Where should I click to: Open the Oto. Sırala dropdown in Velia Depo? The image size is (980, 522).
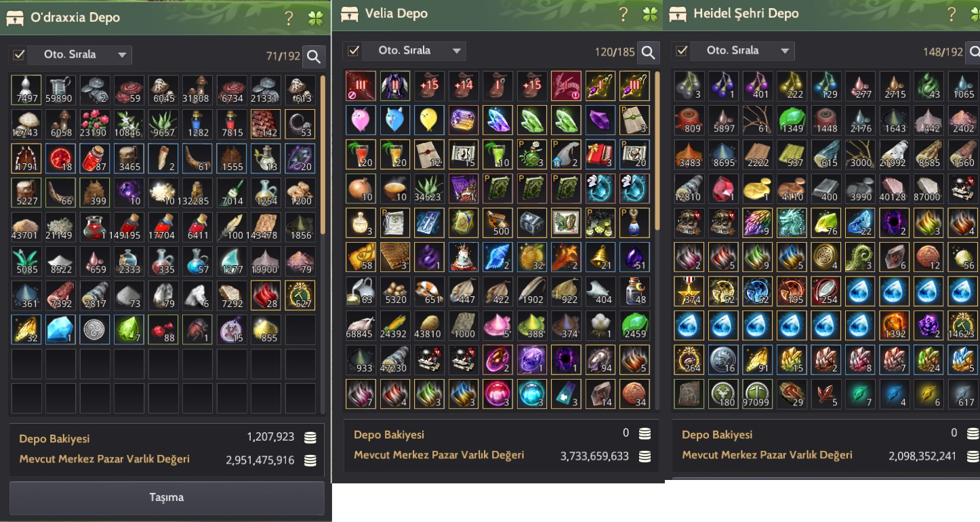[x=413, y=50]
